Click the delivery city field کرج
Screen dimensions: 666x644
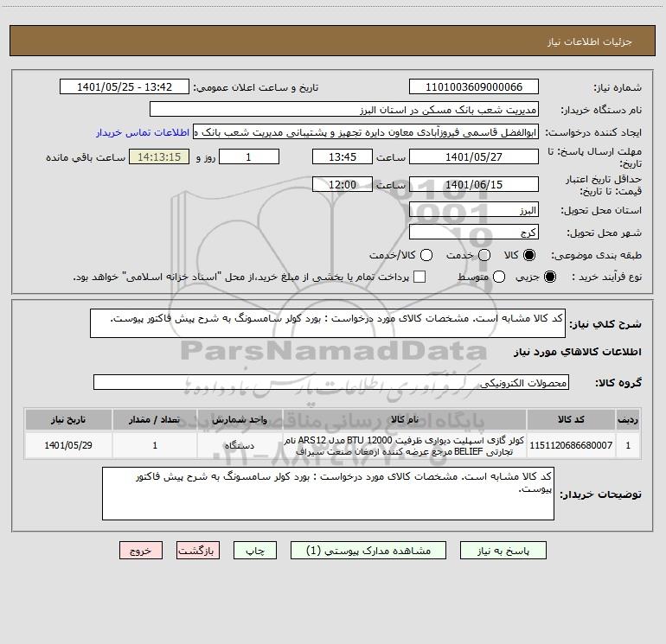point(474,233)
